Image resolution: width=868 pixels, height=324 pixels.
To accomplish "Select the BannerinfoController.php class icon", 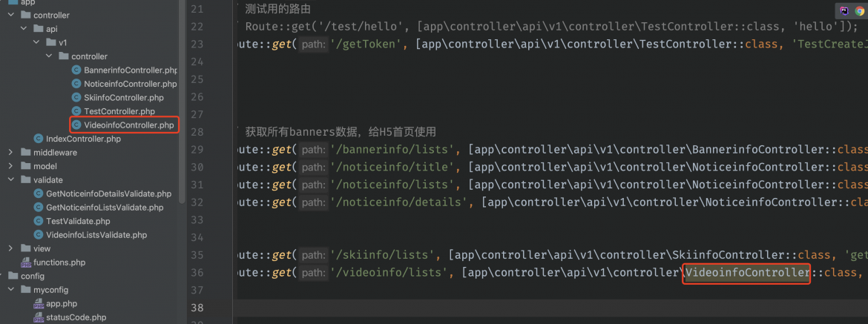I will pos(76,70).
